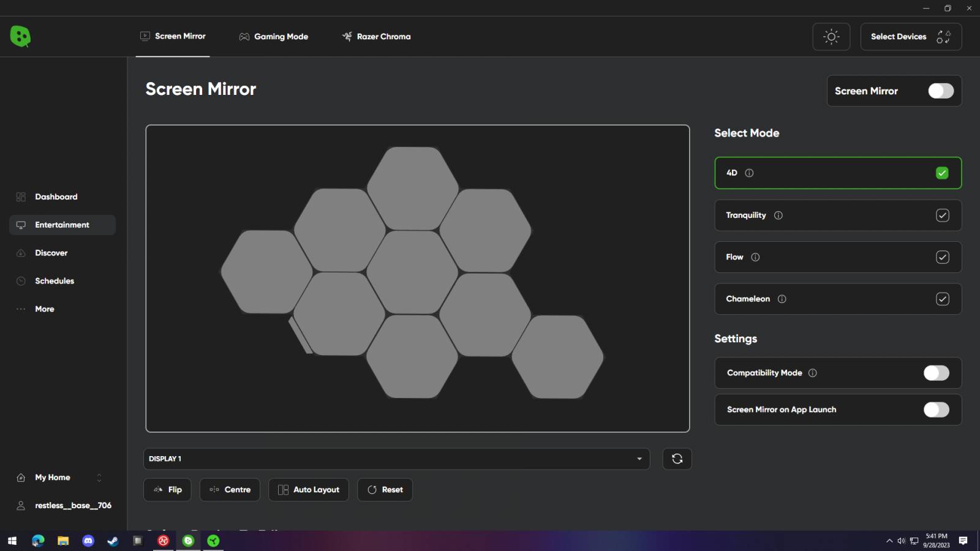Image resolution: width=980 pixels, height=551 pixels.
Task: Open Discord from the taskbar
Action: (x=88, y=541)
